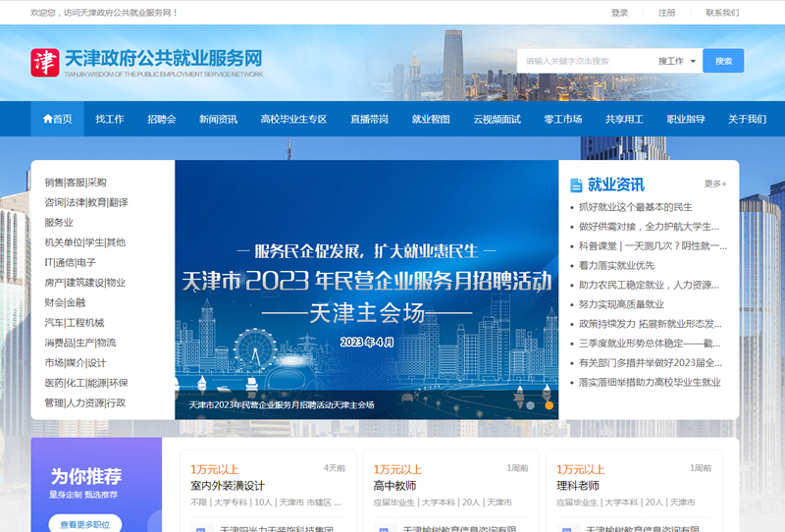The width and height of the screenshot is (785, 532).
Task: Select 高校毕业生专区 in navigation
Action: tap(293, 119)
